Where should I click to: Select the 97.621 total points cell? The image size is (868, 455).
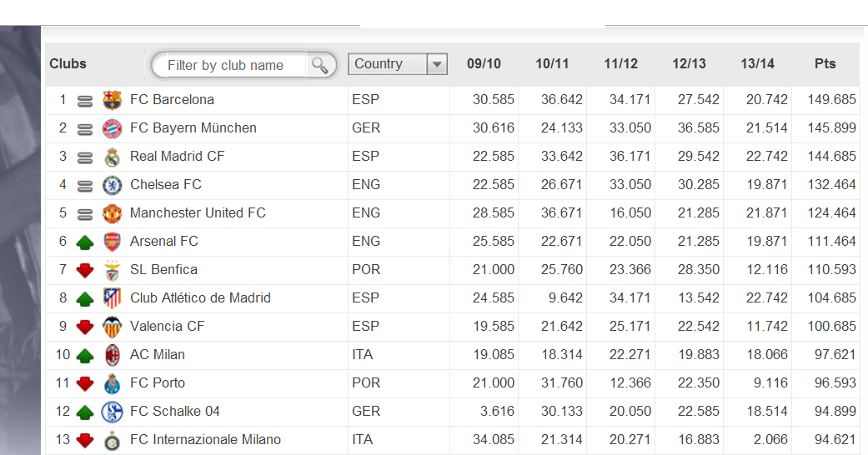(826, 355)
